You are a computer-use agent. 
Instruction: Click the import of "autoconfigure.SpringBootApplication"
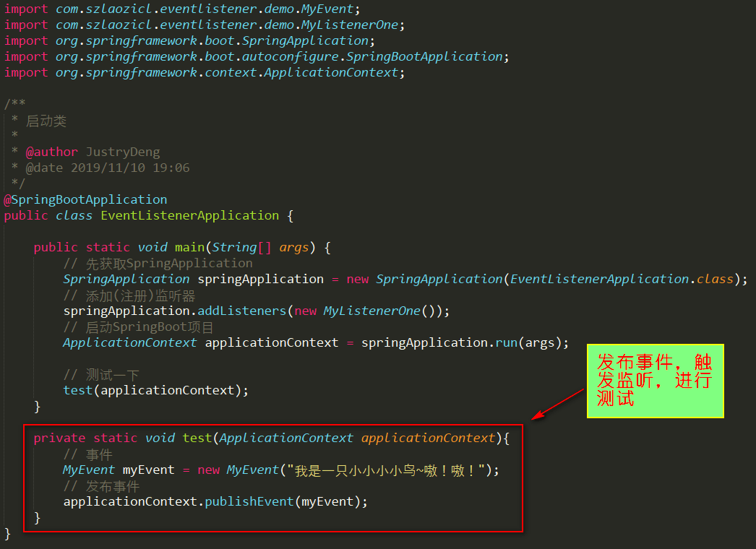click(x=257, y=57)
